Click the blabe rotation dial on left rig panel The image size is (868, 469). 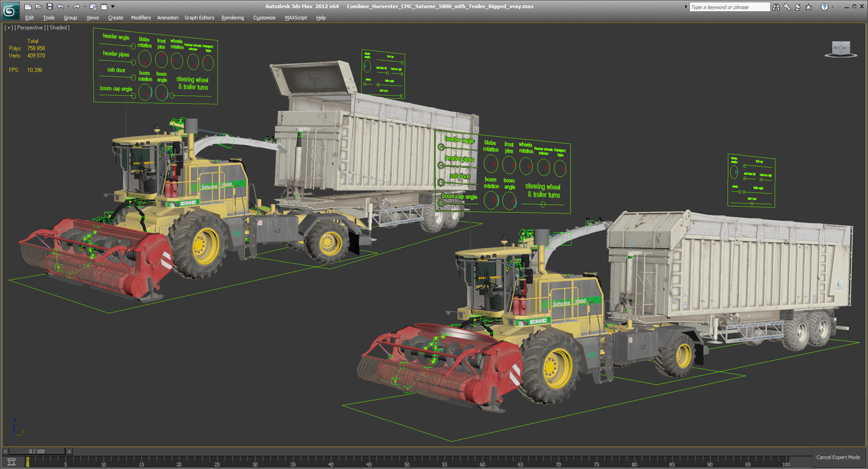144,59
